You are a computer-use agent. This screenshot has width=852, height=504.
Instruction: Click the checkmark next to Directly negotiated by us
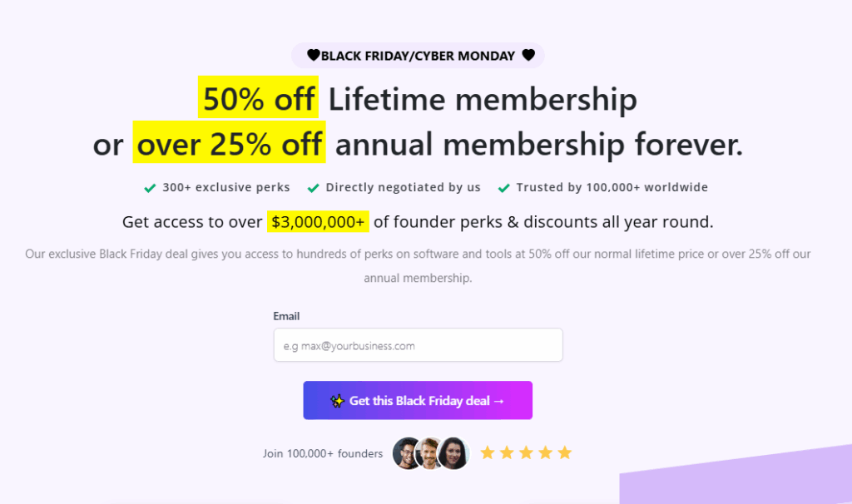click(313, 188)
